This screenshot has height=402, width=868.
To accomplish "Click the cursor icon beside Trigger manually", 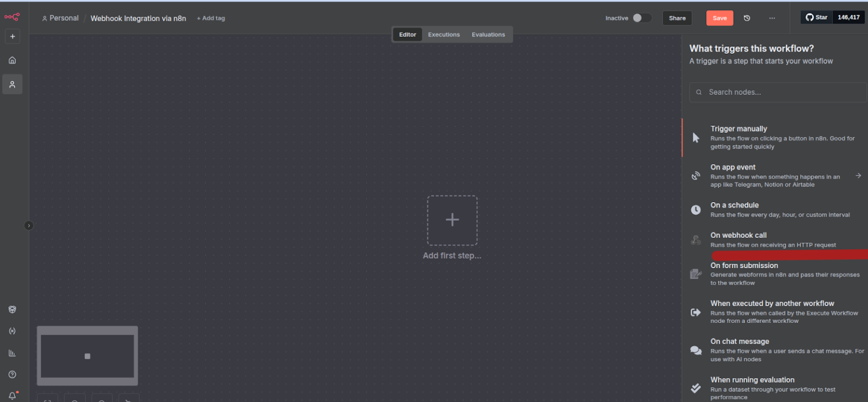I will [x=696, y=138].
